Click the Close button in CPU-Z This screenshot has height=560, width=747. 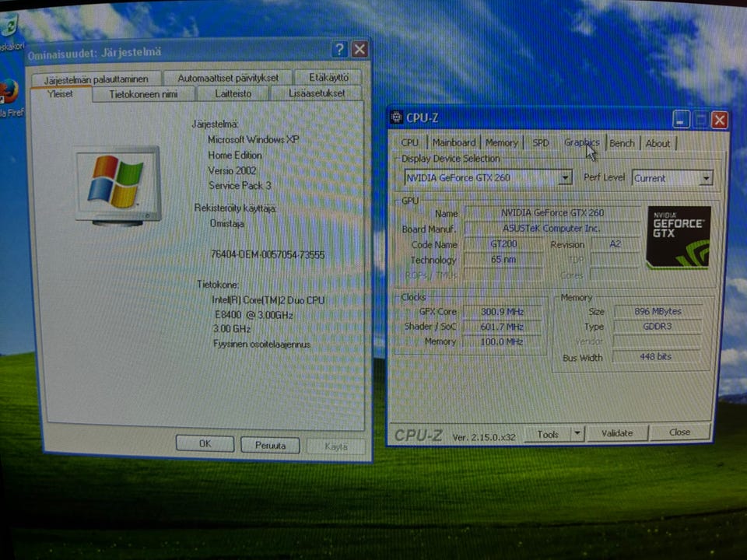pyautogui.click(x=679, y=432)
